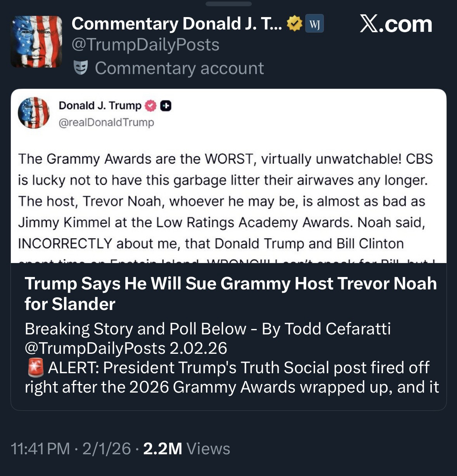The width and height of the screenshot is (457, 476).
Task: Tap the black plus badge in embedded post
Action: pos(166,106)
